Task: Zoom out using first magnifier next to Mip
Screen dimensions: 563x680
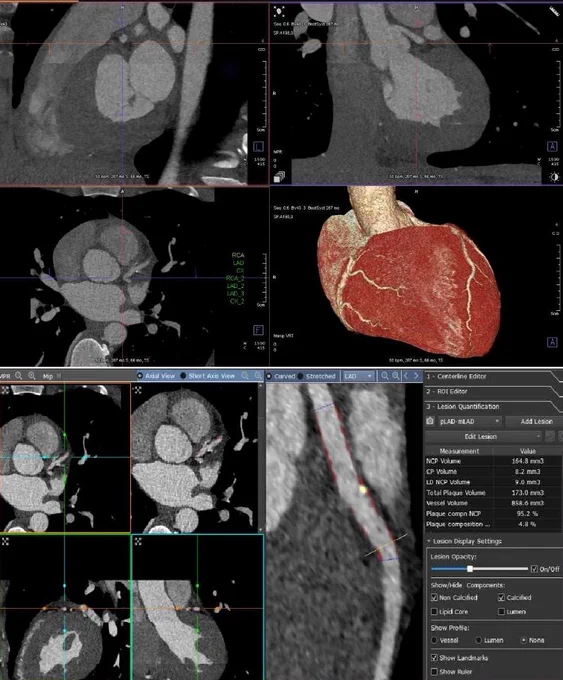Action: [19, 376]
